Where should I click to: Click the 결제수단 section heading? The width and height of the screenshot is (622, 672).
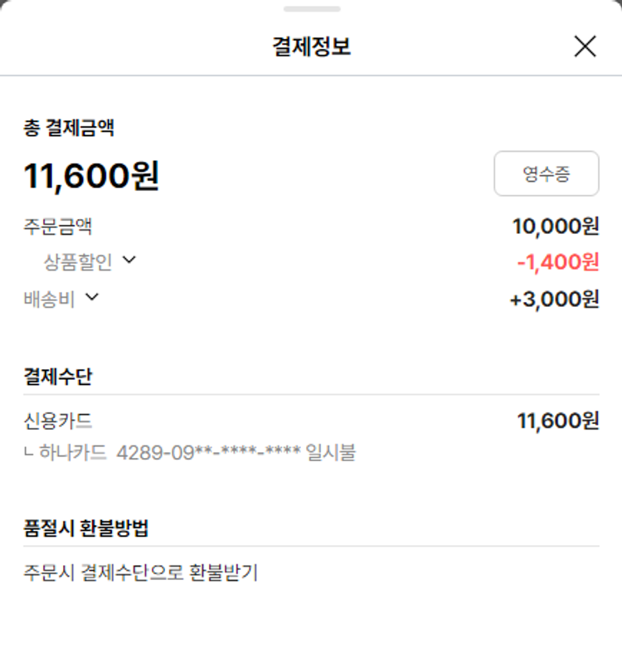pyautogui.click(x=58, y=377)
